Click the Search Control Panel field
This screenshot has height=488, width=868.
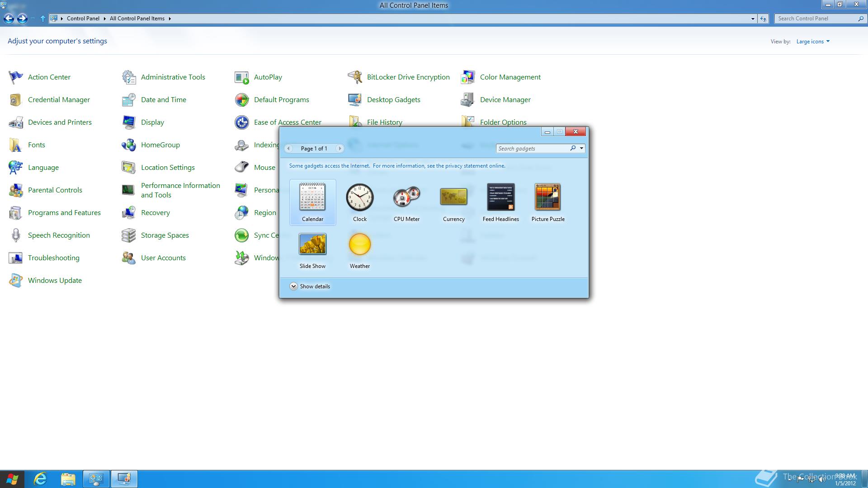point(816,19)
